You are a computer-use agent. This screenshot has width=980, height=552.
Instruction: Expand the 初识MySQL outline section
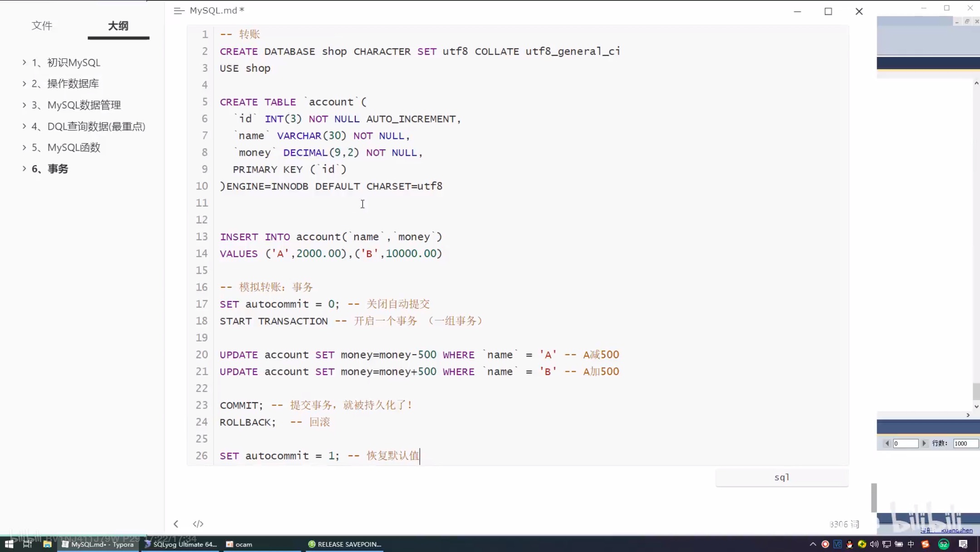click(x=24, y=63)
